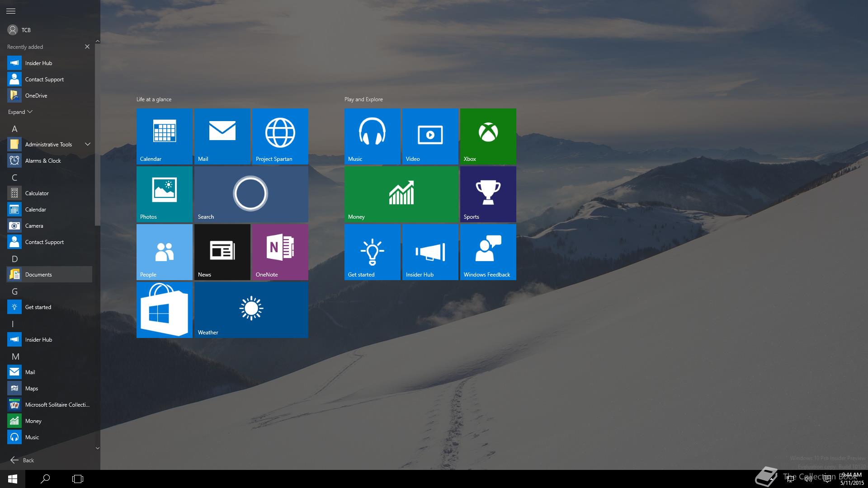Open the Xbox tile
This screenshot has width=868, height=488.
(x=488, y=136)
